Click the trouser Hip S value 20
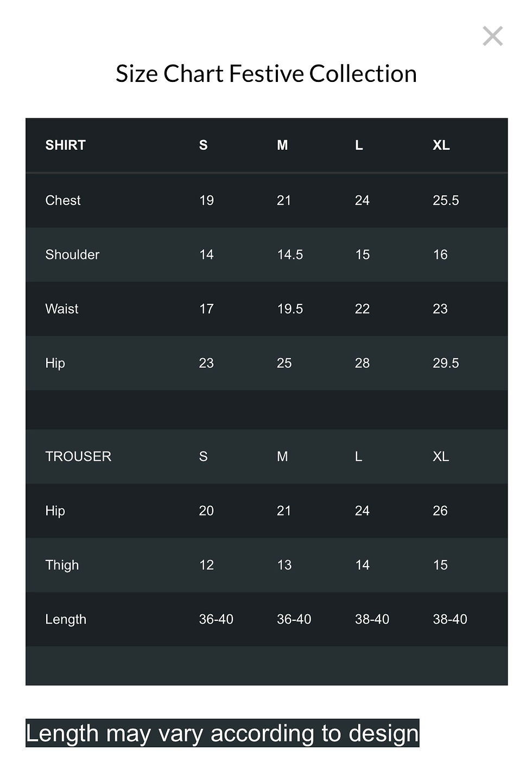 pyautogui.click(x=206, y=511)
